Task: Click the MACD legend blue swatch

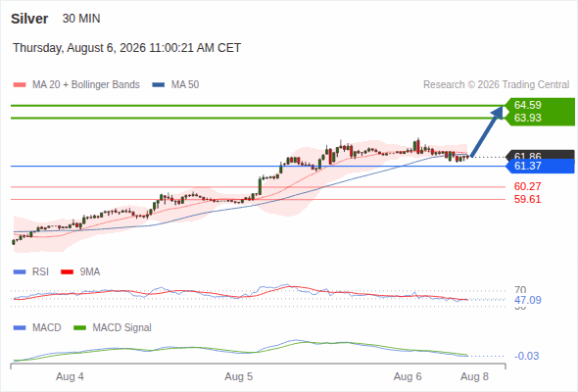Action: [20, 328]
